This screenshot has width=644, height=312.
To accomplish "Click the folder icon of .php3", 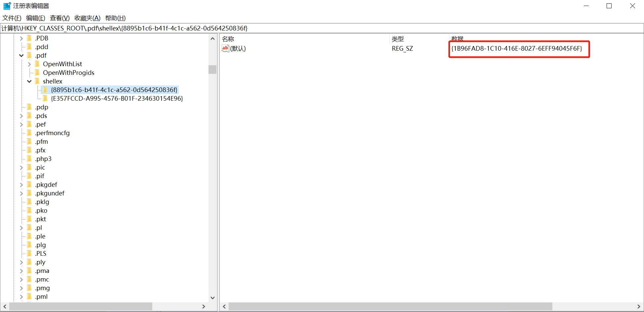I will pyautogui.click(x=29, y=159).
